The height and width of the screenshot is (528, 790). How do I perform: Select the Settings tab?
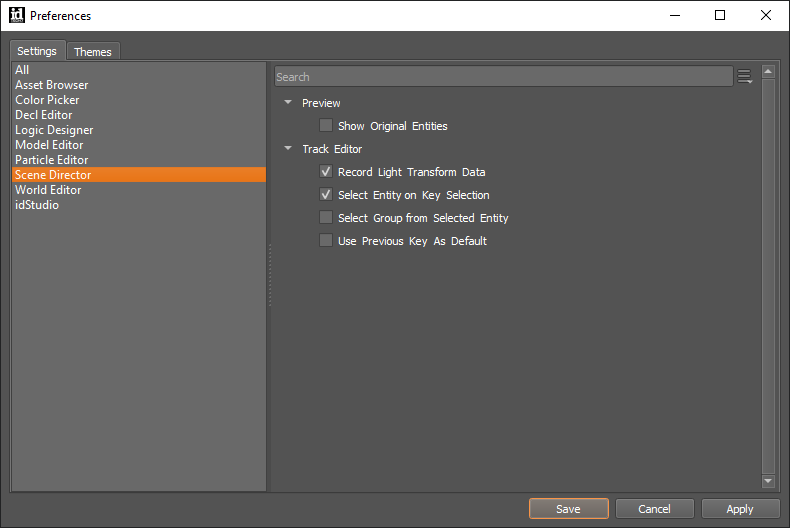coord(37,51)
